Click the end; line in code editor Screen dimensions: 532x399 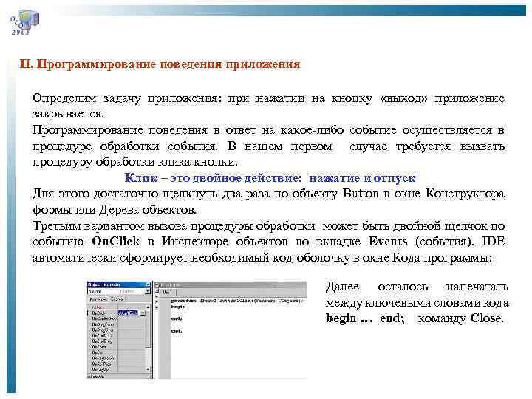pyautogui.click(x=177, y=319)
